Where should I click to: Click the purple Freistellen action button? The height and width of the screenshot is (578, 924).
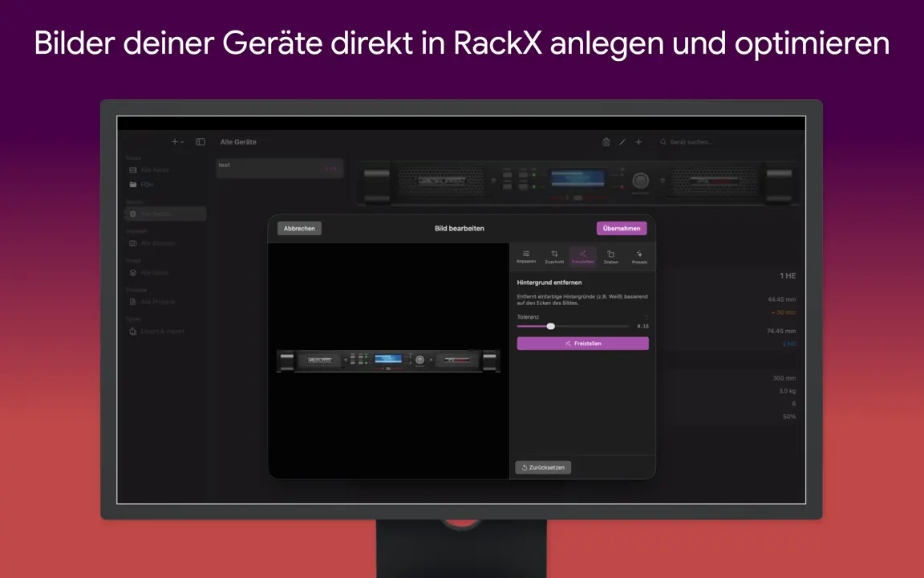pos(583,344)
